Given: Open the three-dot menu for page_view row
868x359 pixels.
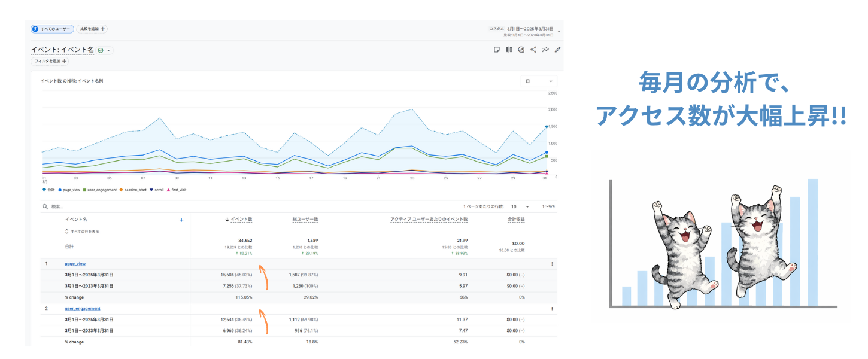Looking at the screenshot, I should point(552,264).
